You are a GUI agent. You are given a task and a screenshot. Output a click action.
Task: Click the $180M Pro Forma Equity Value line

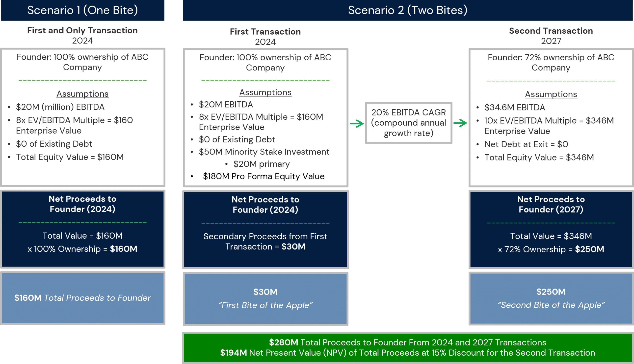(x=263, y=176)
